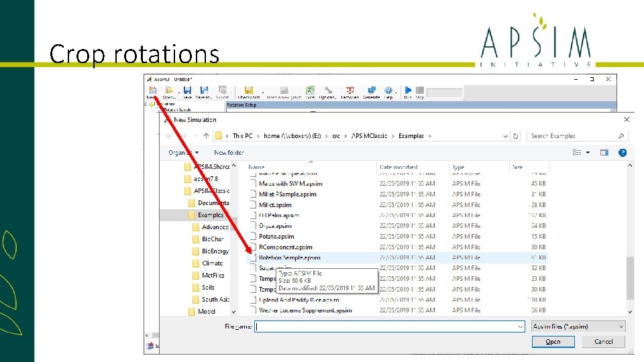Click the Open dropdown arrow in toolbar
Viewport: 644px width, 362px height.
point(178,91)
